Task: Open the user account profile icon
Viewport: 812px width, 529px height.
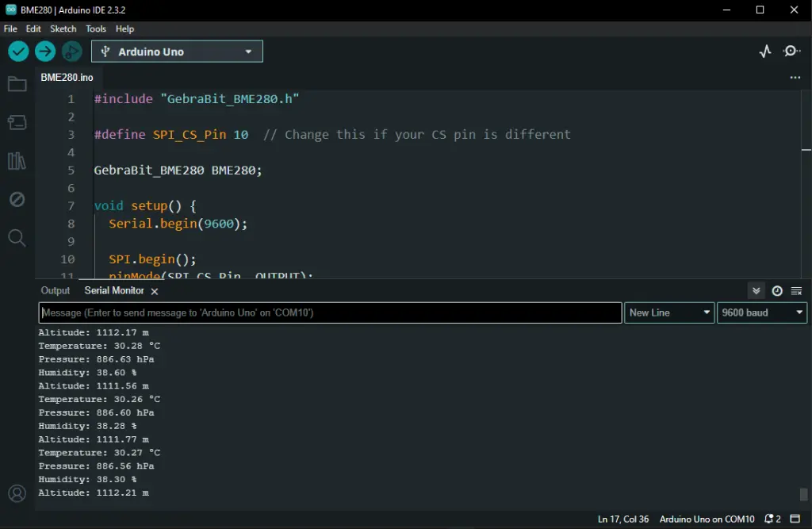Action: [17, 493]
